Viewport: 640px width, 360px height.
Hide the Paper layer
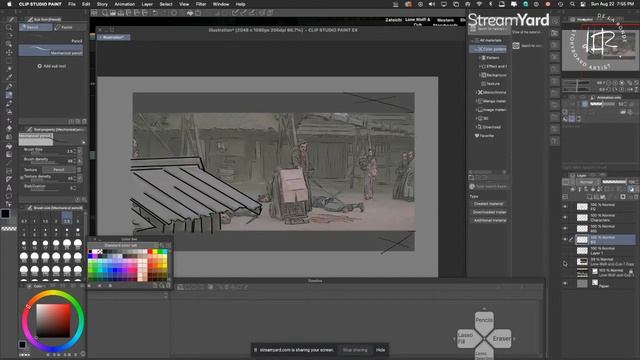565,283
